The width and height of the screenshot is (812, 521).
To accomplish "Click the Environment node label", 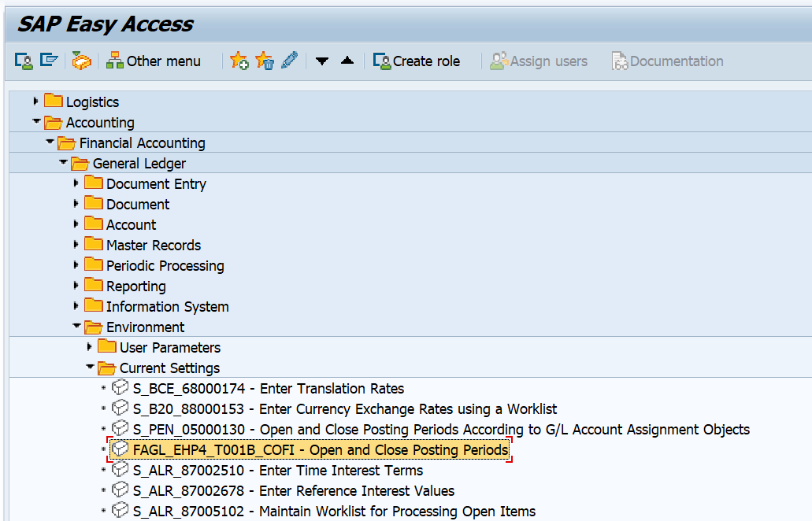I will pos(145,327).
